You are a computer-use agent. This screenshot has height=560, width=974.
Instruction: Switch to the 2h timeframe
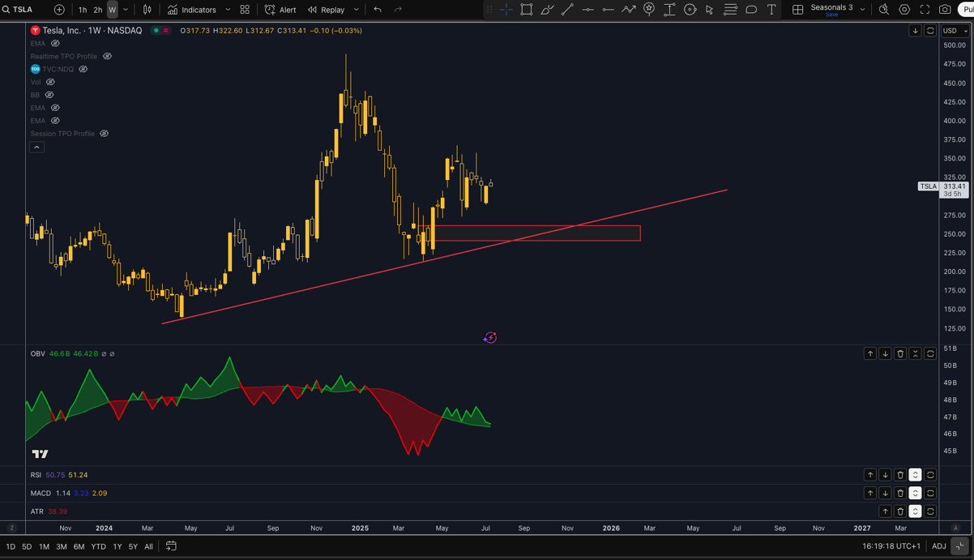click(x=97, y=10)
